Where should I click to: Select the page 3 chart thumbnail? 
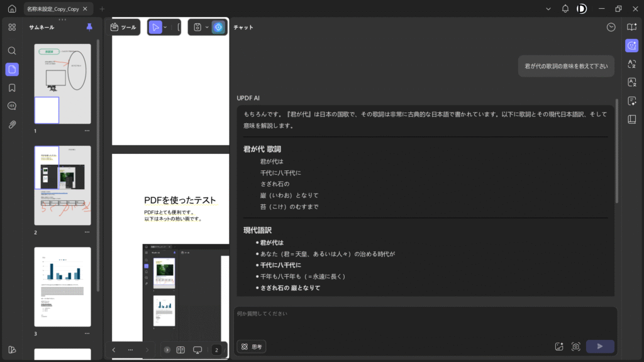(x=62, y=287)
